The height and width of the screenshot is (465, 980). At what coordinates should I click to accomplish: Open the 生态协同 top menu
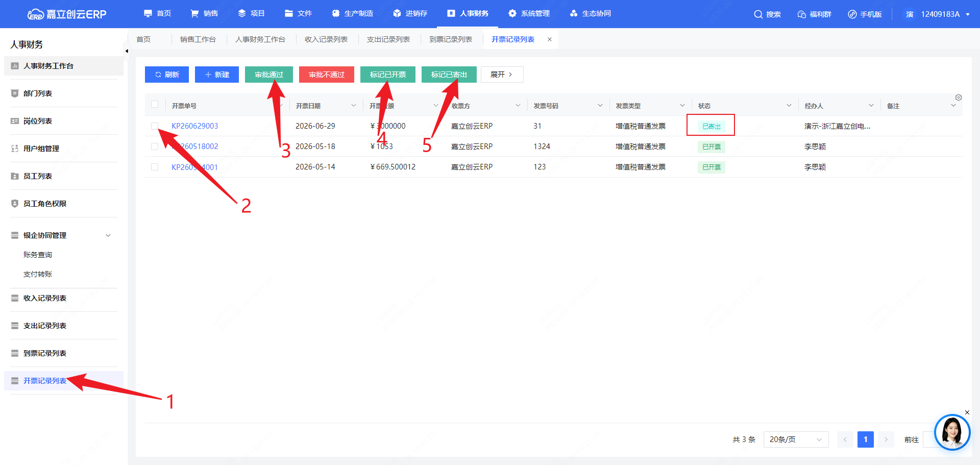(x=591, y=14)
